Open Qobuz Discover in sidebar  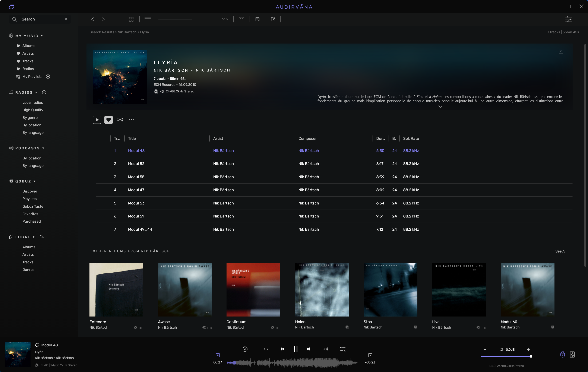30,191
